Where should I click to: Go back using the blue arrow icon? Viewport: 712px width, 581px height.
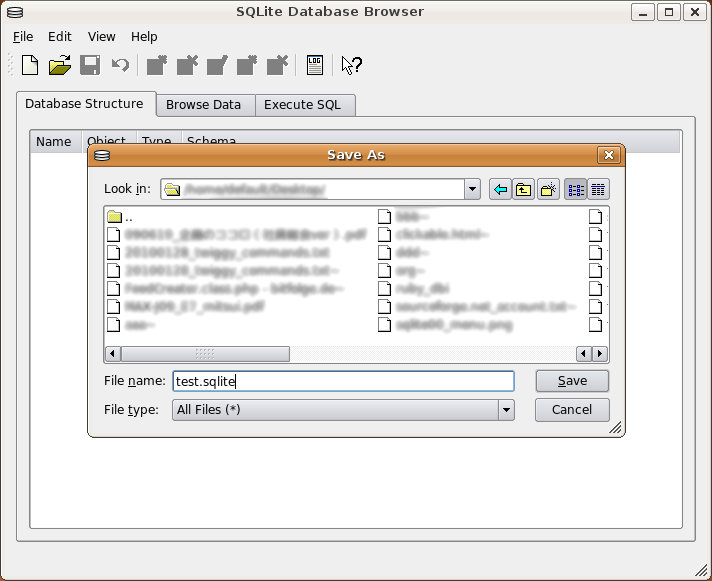[500, 189]
